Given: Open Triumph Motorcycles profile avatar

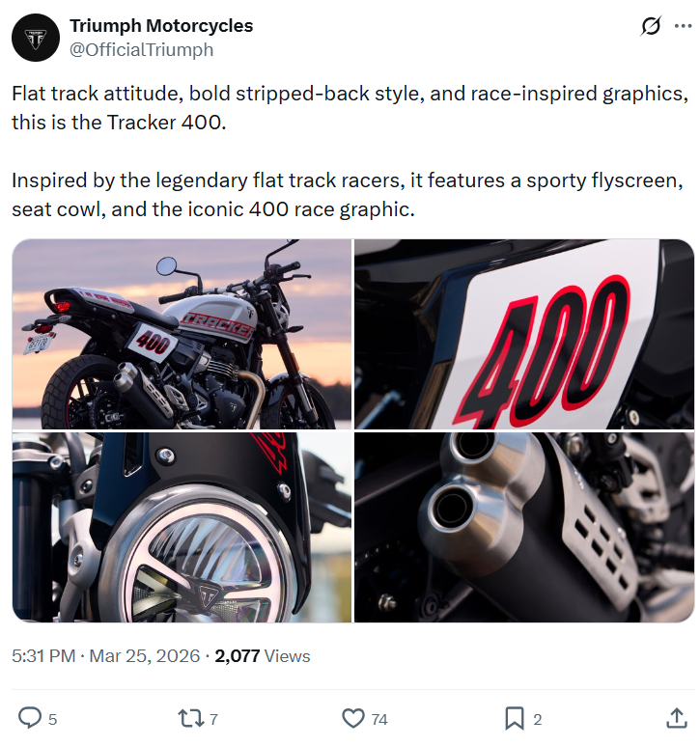Looking at the screenshot, I should coord(35,38).
